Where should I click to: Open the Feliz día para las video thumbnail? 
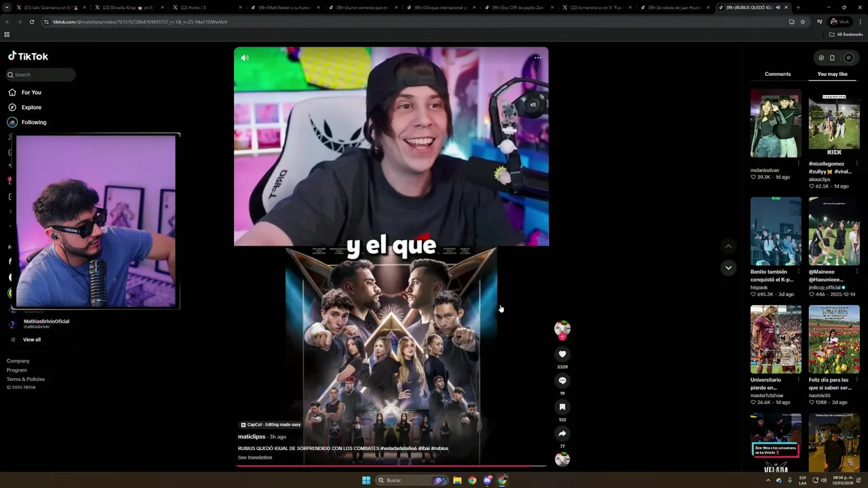tap(834, 339)
